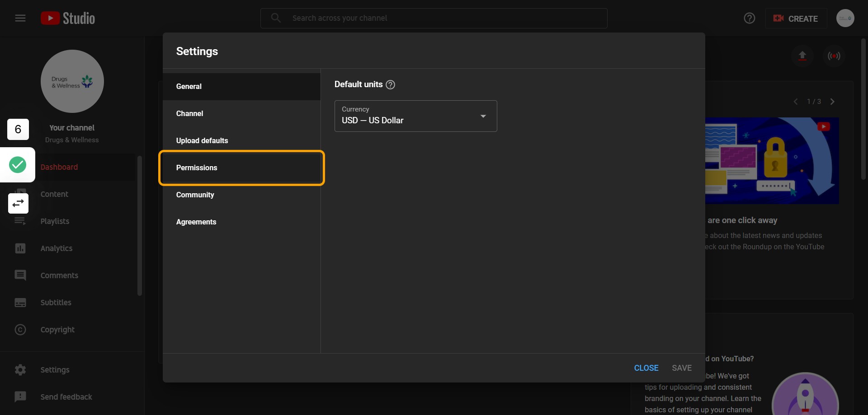Viewport: 868px width, 415px height.
Task: Open Default units help tooltip icon
Action: (x=391, y=84)
